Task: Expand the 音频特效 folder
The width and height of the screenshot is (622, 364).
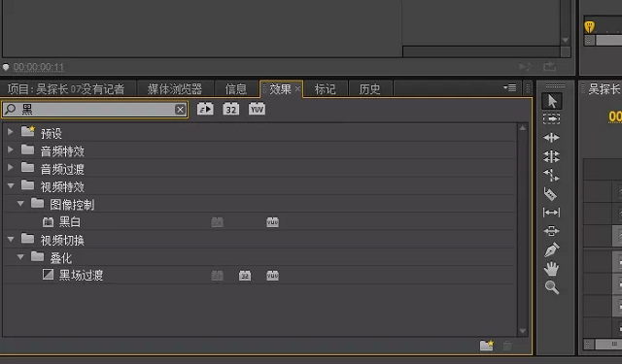Action: tap(11, 149)
